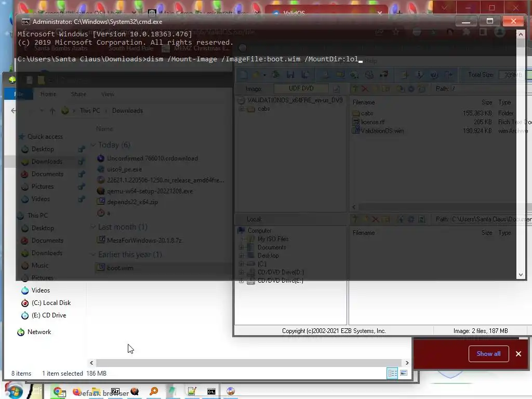Screen dimensions: 532x399
Task: Click the Size column header in UltraISO image list
Action: (x=486, y=102)
